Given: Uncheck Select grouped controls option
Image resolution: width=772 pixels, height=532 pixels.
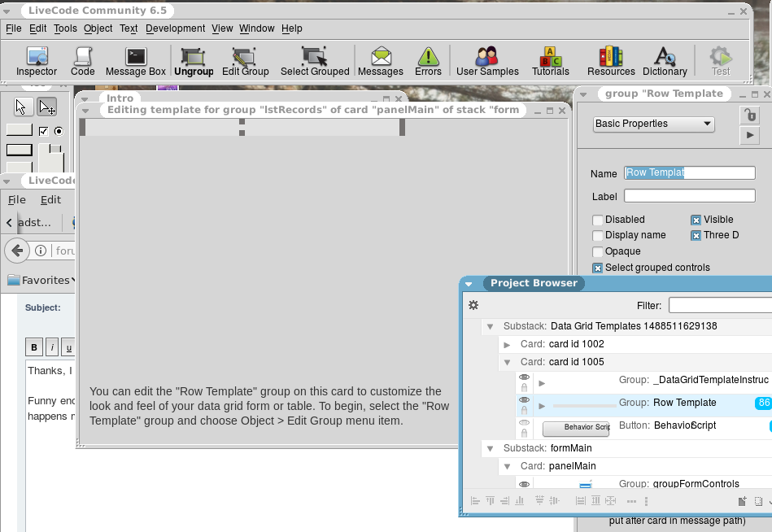Looking at the screenshot, I should tap(598, 268).
